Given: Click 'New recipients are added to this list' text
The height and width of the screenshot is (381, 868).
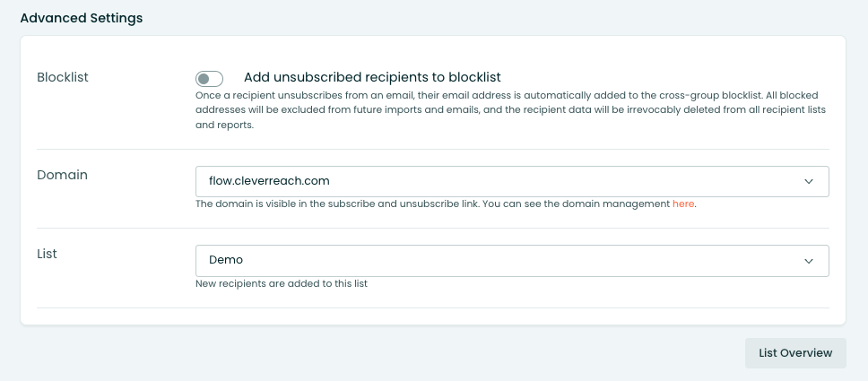Looking at the screenshot, I should (282, 283).
